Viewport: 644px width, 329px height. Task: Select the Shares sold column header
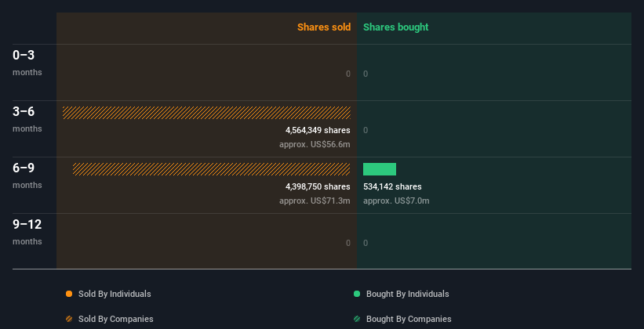[x=324, y=27]
